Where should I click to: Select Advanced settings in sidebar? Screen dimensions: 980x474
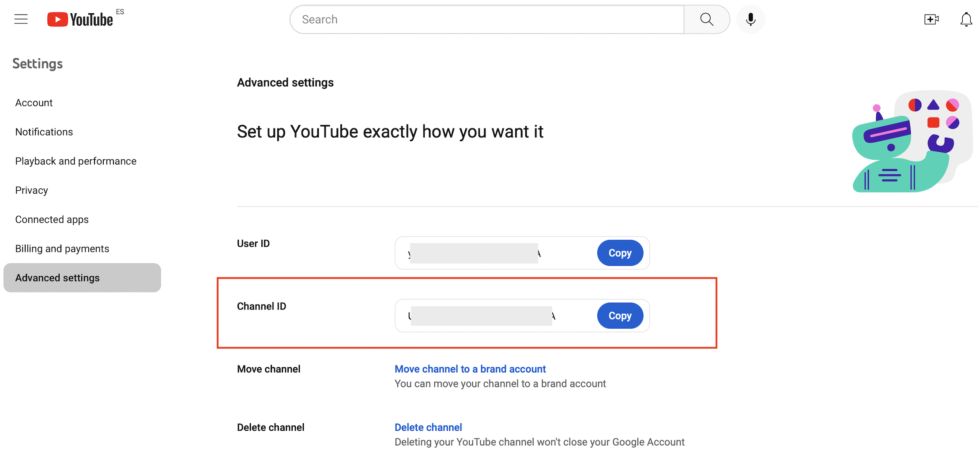[x=82, y=278]
